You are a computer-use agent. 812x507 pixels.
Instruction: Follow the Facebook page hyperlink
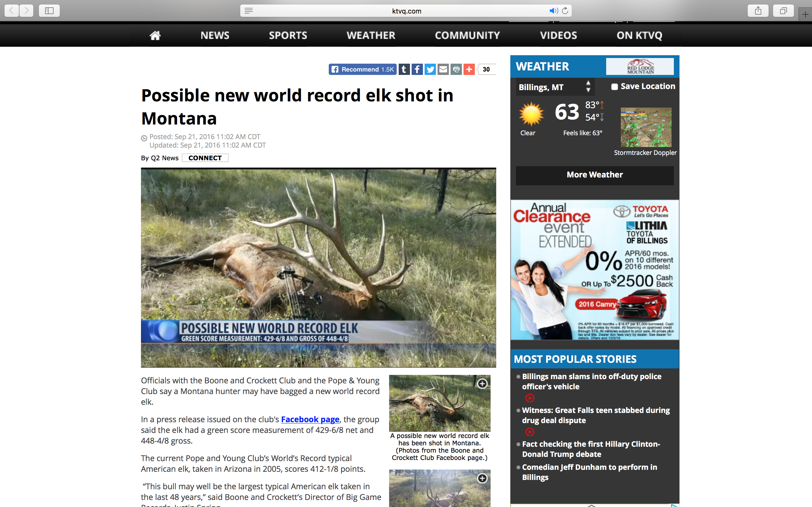310,419
